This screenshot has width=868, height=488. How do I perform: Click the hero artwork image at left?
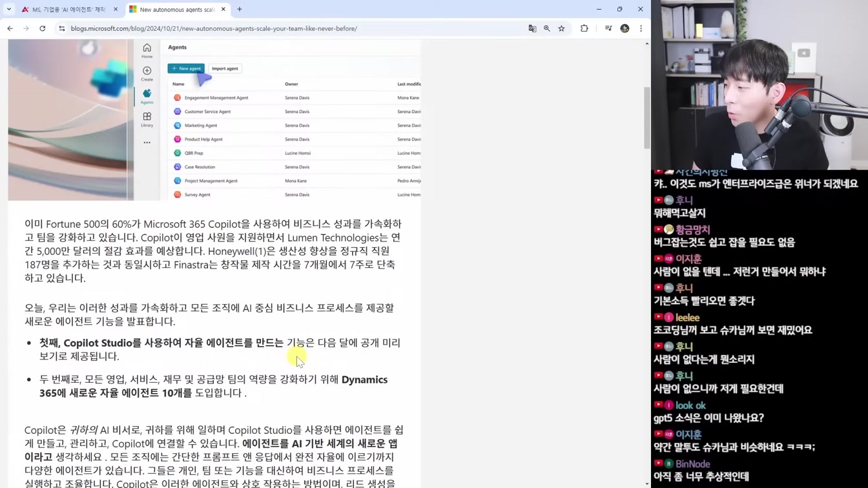(70, 119)
